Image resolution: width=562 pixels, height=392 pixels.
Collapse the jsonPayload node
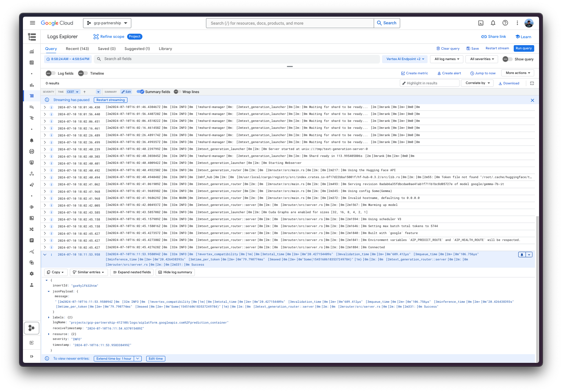pyautogui.click(x=49, y=291)
